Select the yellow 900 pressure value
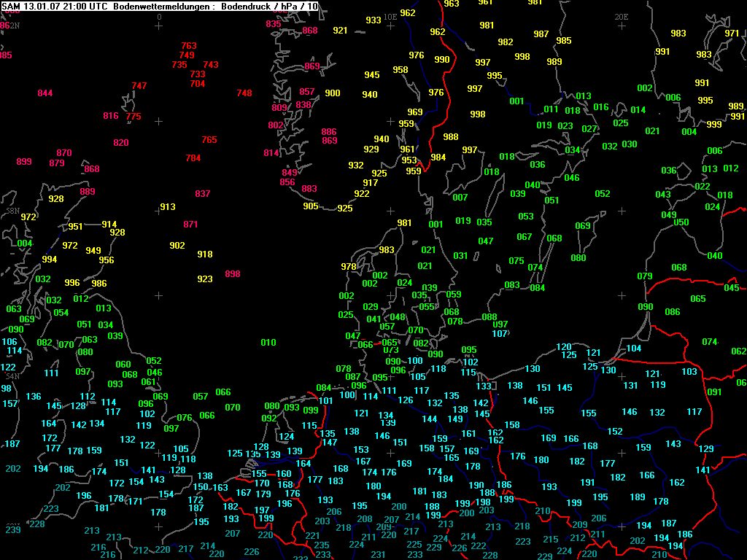Screen dimensions: 747x560 (x=333, y=93)
